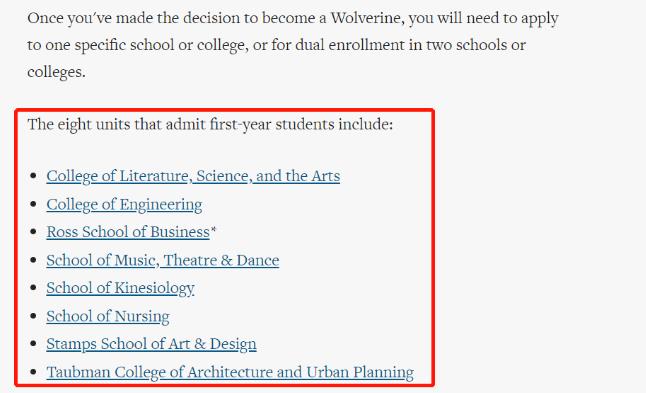Viewport: 646px width, 393px height.
Task: Click the word 'colleges.' ending the paragraph
Action: pos(56,72)
